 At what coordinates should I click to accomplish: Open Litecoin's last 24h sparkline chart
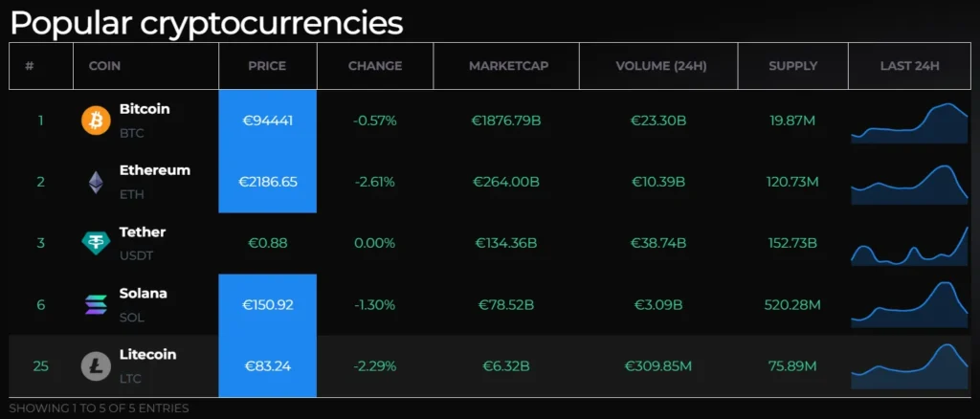tap(909, 367)
